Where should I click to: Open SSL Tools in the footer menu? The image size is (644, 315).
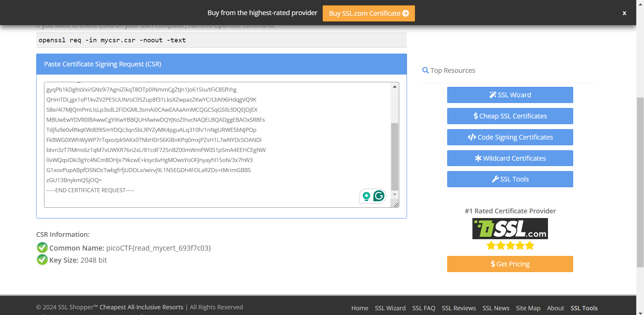click(x=584, y=308)
